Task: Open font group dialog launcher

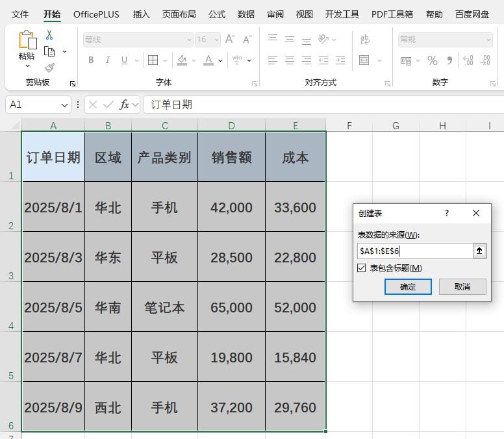Action: [255, 84]
